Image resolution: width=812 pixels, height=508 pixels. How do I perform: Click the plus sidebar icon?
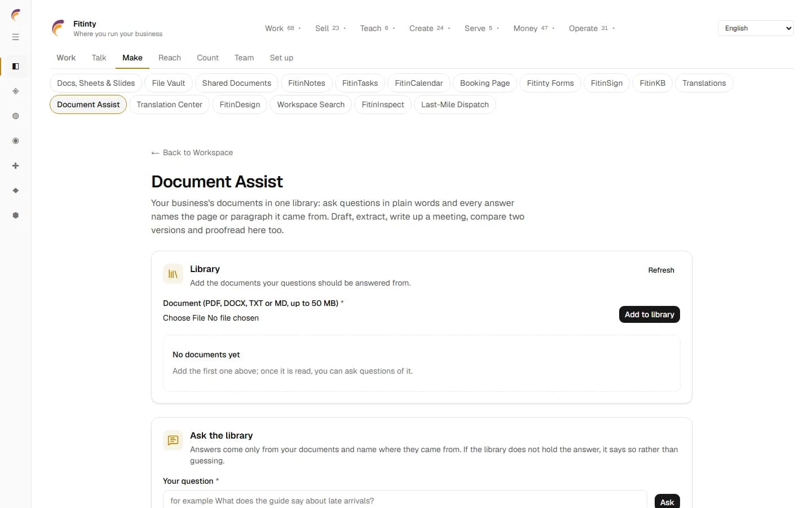coord(15,166)
